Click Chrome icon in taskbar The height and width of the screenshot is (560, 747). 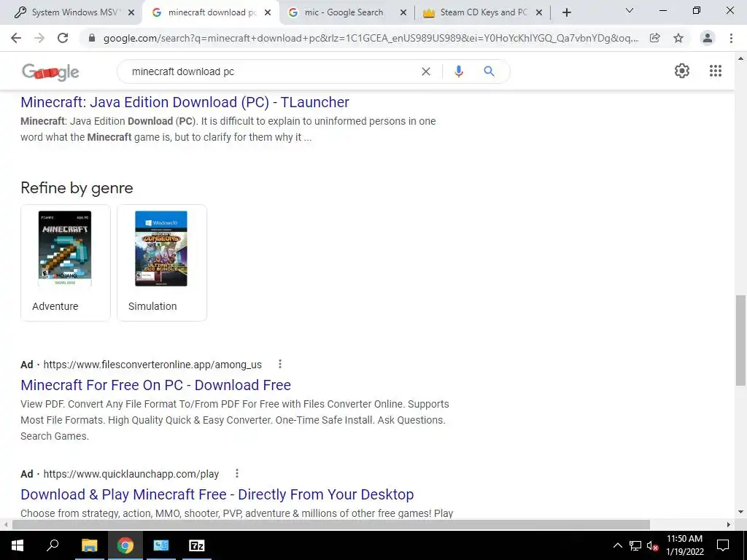[125, 545]
